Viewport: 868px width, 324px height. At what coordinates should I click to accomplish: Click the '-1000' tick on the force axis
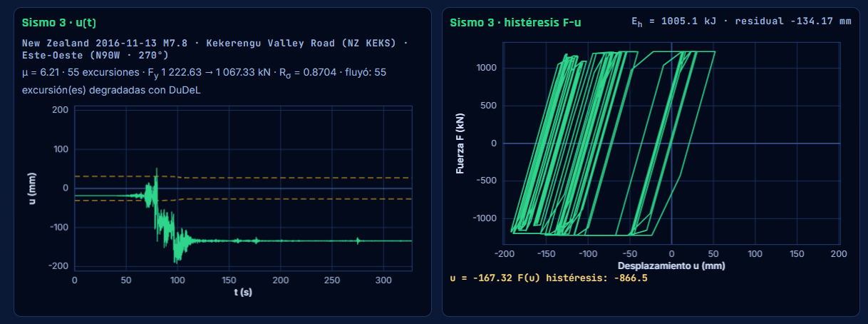coord(485,218)
